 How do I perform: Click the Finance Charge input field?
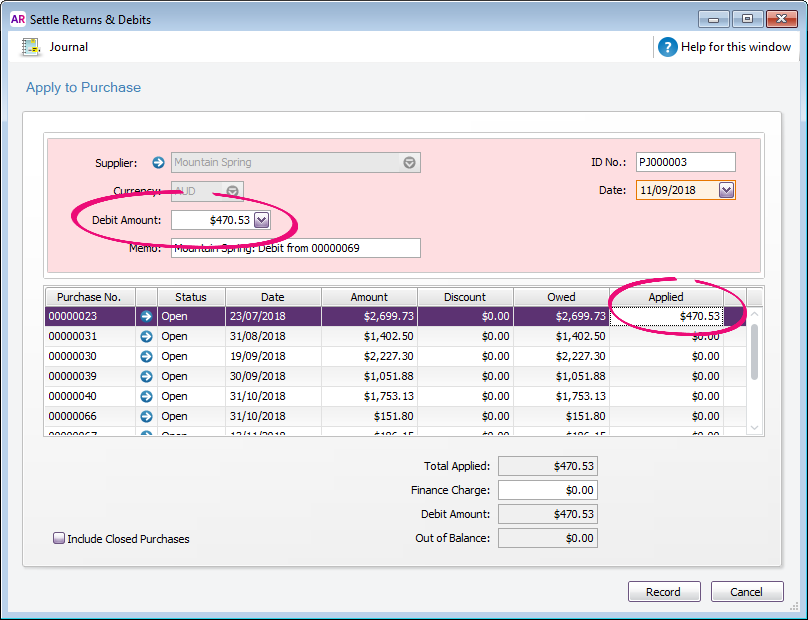point(547,490)
